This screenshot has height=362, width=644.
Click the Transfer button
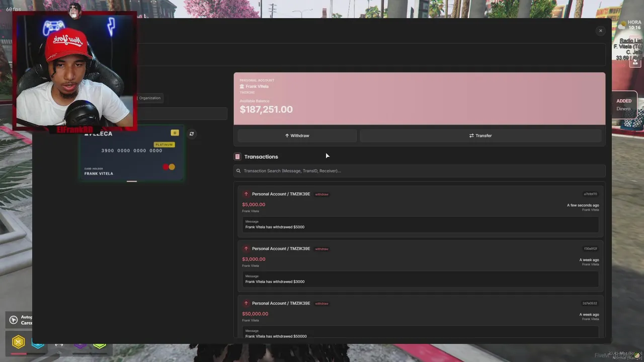(x=480, y=136)
